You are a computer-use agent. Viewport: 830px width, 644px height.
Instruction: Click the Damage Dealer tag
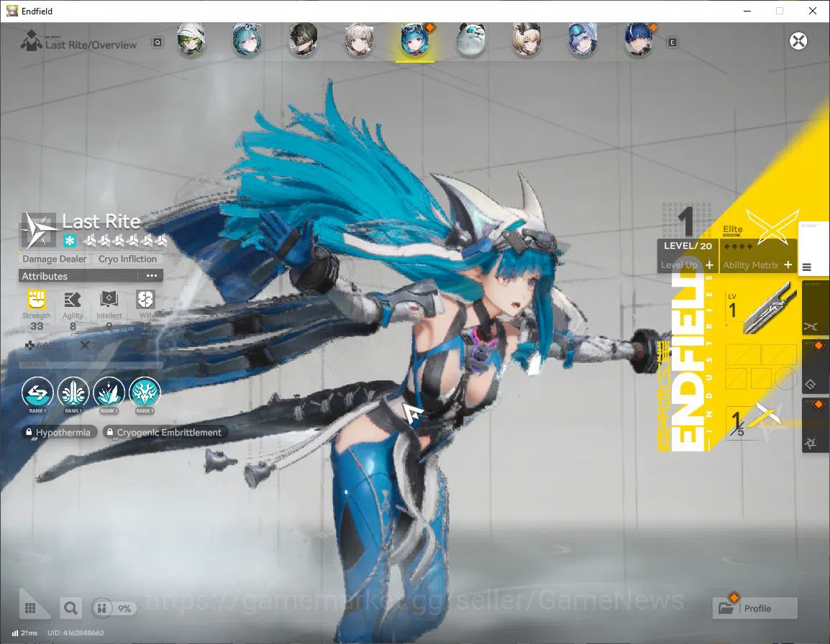[55, 259]
